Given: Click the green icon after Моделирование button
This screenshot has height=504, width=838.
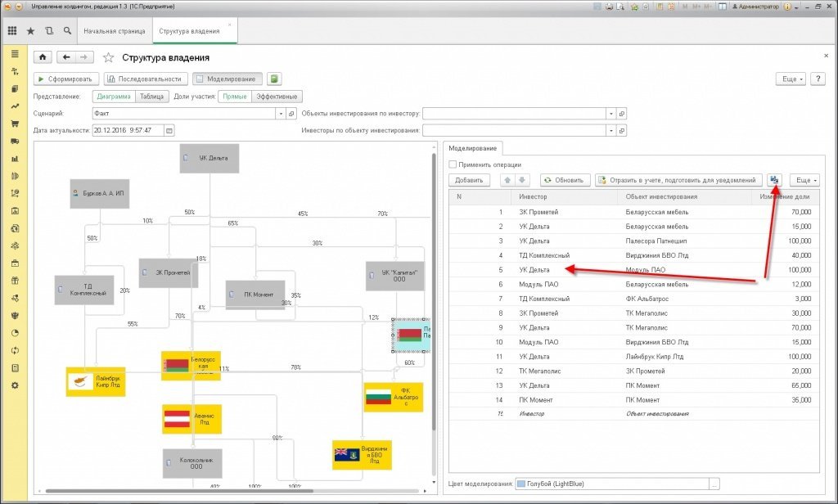Looking at the screenshot, I should pyautogui.click(x=274, y=79).
